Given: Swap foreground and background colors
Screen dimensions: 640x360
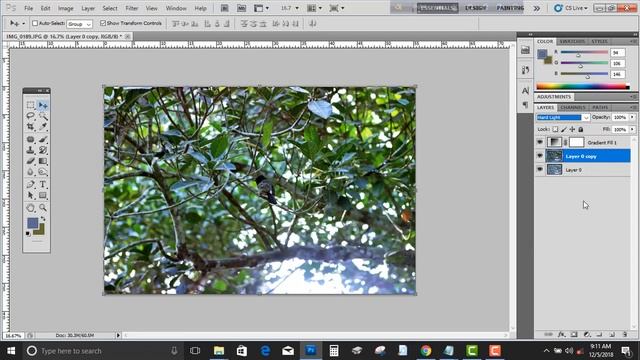Looking at the screenshot, I should (x=43, y=219).
